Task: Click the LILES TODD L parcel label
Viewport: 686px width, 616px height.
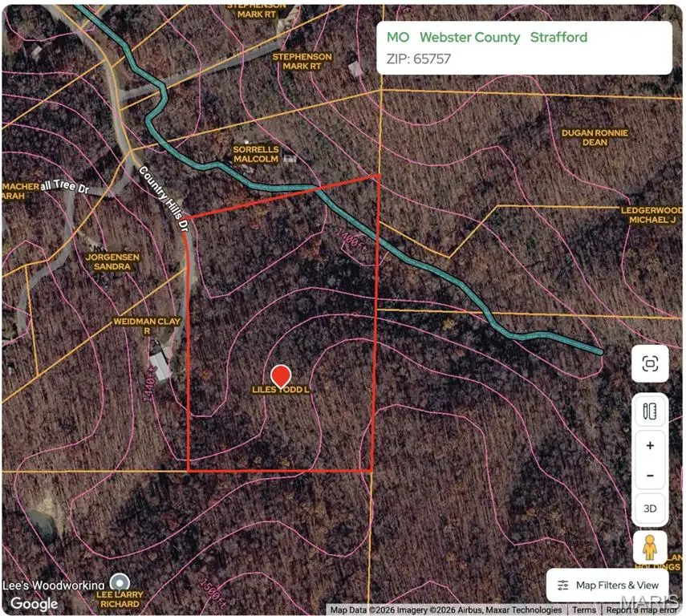Action: pos(281,390)
